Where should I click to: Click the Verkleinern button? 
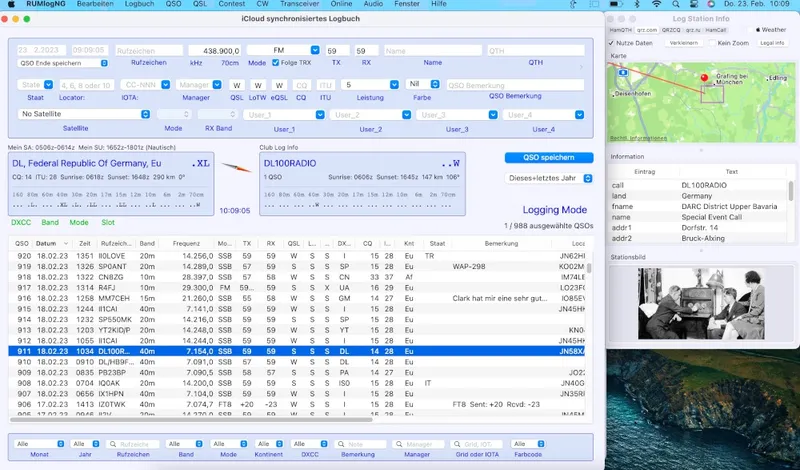684,43
